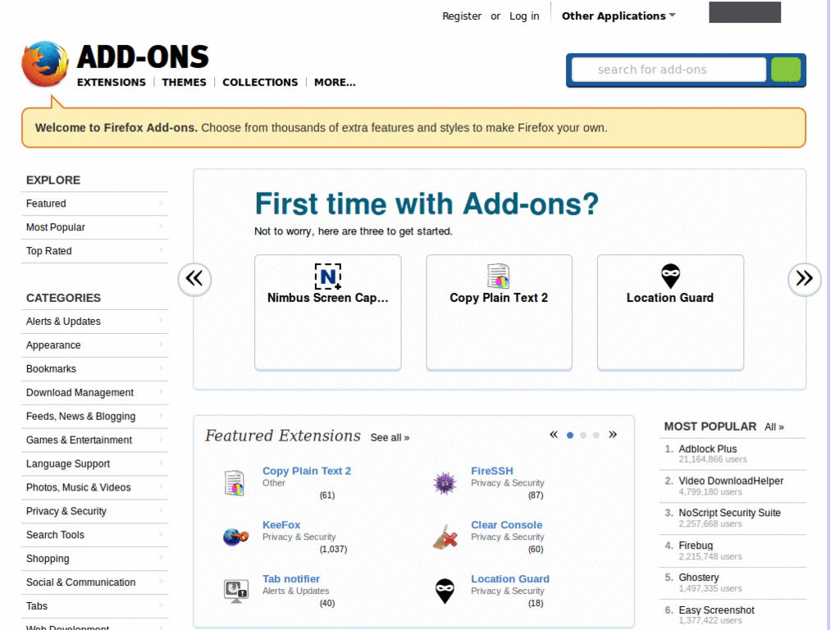Advance the promo carousel with right arrow
Screen dimensions: 840x630
804,279
